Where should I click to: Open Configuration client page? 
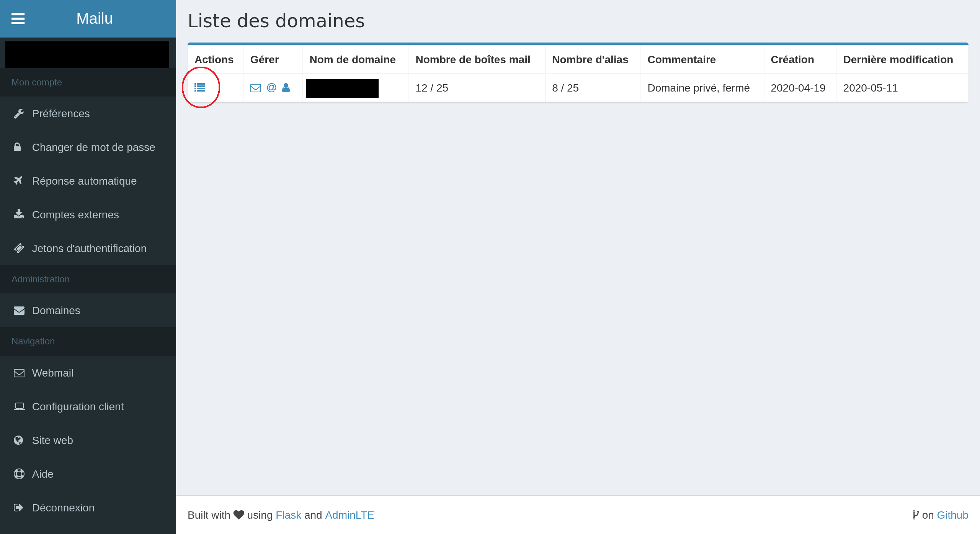(x=78, y=407)
